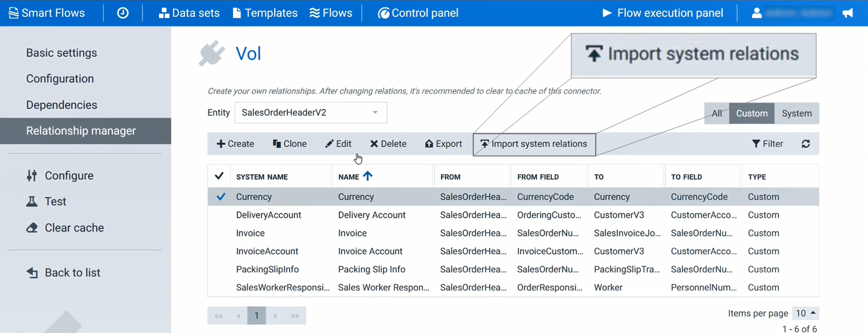Sort by FROM column header
The height and width of the screenshot is (333, 868).
tap(450, 177)
